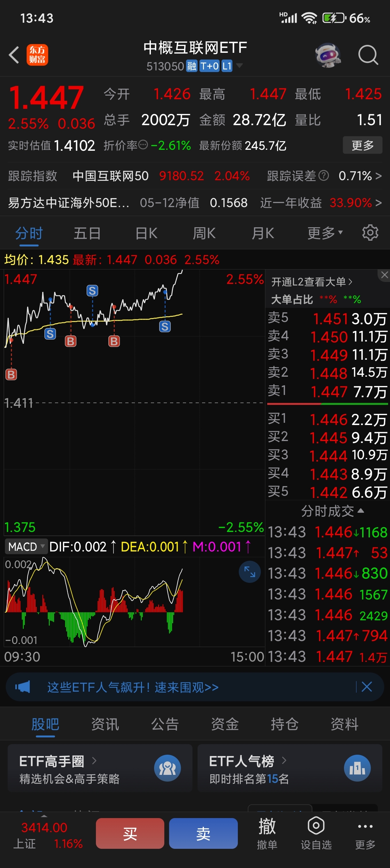Tap 卖1 price 1.447 row
The image size is (390, 868).
click(x=328, y=391)
